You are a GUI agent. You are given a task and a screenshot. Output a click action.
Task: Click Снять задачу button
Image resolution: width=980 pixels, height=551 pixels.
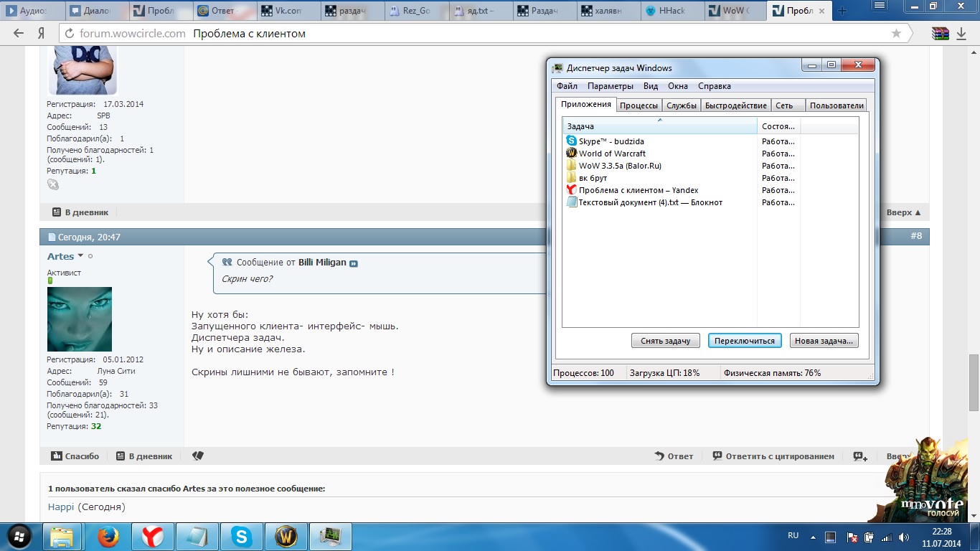click(x=666, y=341)
